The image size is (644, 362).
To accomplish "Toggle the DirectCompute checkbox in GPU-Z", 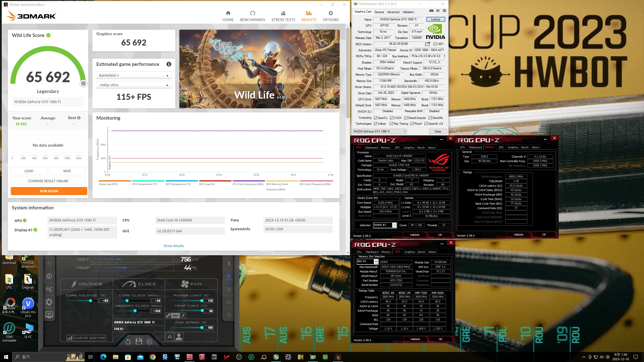I will [x=406, y=118].
